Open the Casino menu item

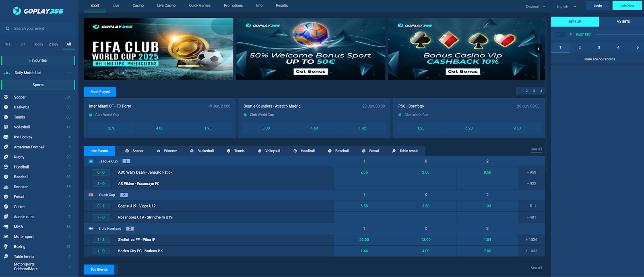[x=138, y=6]
